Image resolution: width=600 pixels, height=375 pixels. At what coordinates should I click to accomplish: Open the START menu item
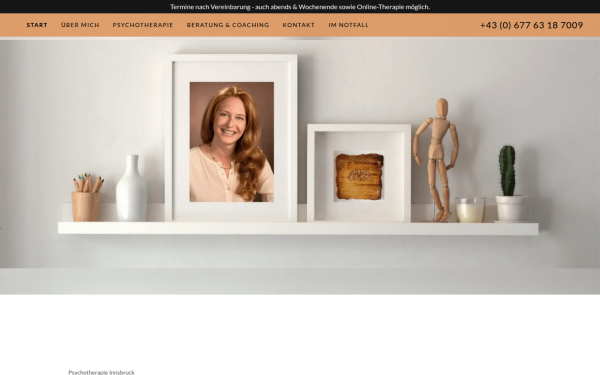click(37, 25)
